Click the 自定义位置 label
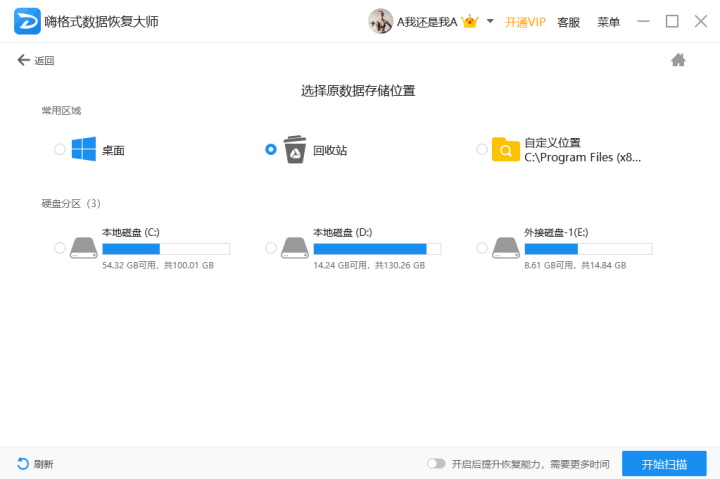The image size is (720, 479). coord(552,143)
